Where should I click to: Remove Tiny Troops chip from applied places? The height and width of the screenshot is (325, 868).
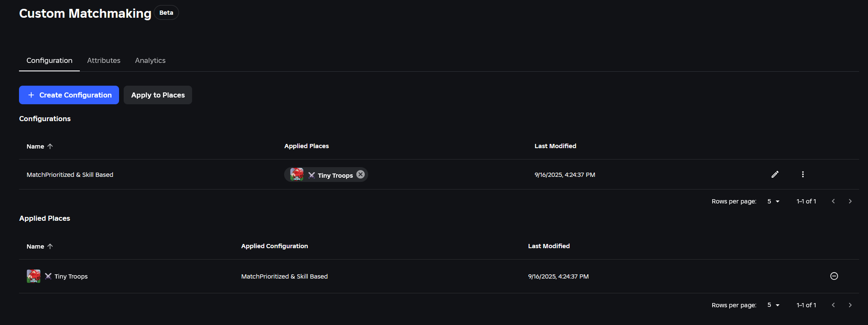(x=361, y=174)
